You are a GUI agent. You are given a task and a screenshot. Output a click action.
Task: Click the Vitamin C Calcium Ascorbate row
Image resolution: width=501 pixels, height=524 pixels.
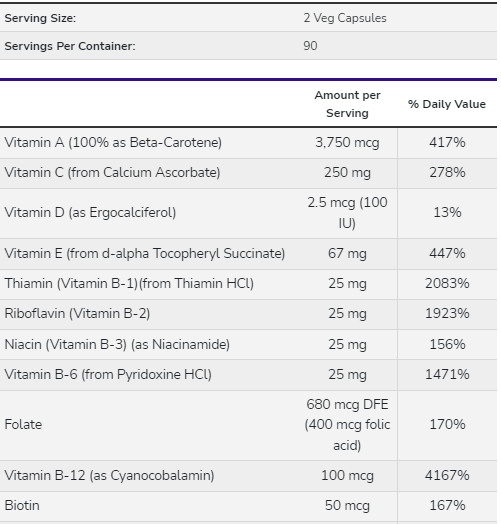(x=248, y=173)
